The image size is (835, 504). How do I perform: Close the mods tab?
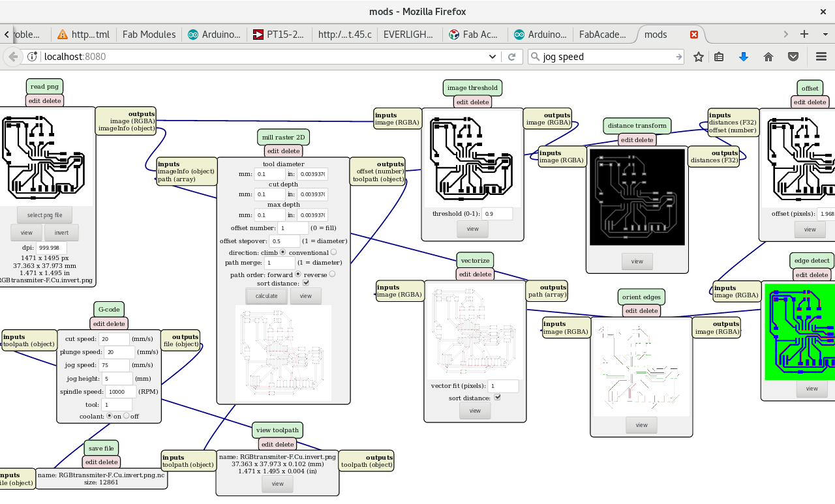click(x=694, y=35)
